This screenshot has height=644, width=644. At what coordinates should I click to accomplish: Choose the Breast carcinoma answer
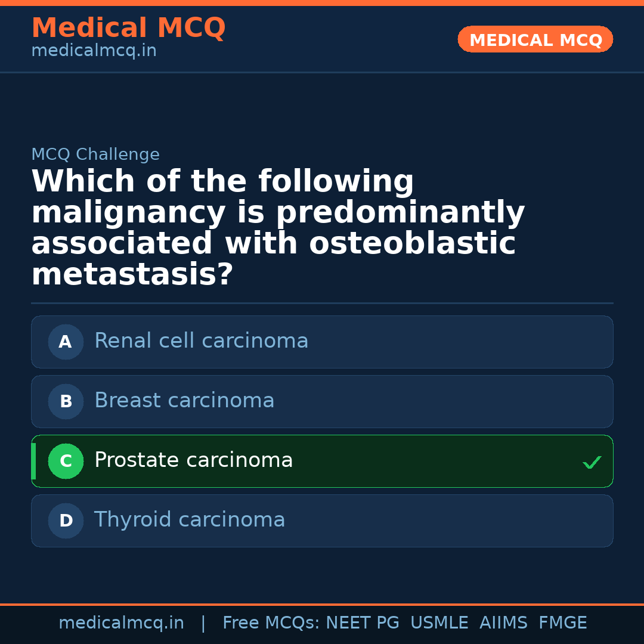click(x=184, y=401)
